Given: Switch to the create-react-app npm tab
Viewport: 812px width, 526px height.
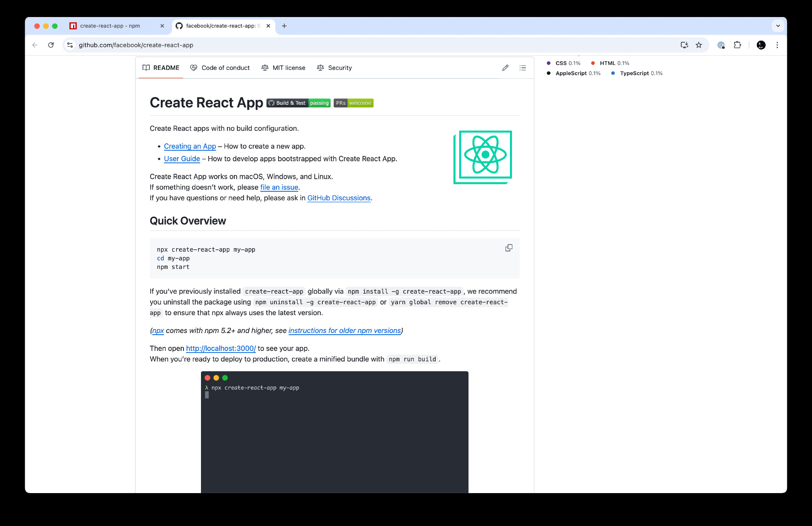Looking at the screenshot, I should click(x=117, y=26).
